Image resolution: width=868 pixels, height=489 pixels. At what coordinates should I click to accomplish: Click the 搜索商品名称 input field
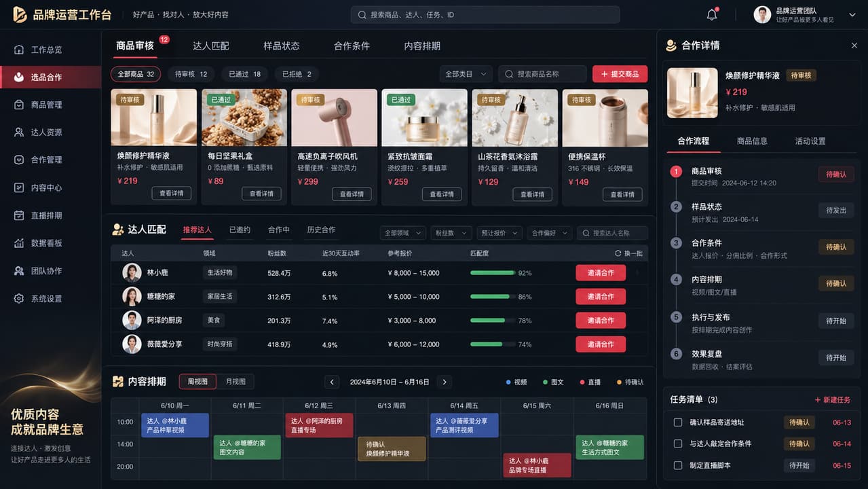[542, 74]
